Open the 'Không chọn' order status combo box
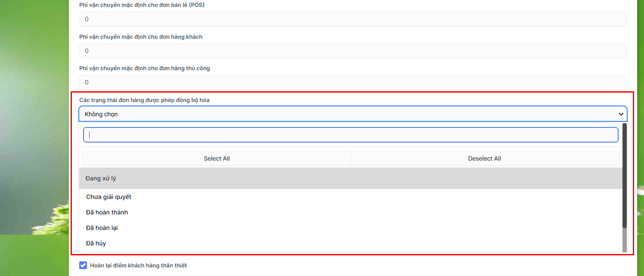 [344, 114]
